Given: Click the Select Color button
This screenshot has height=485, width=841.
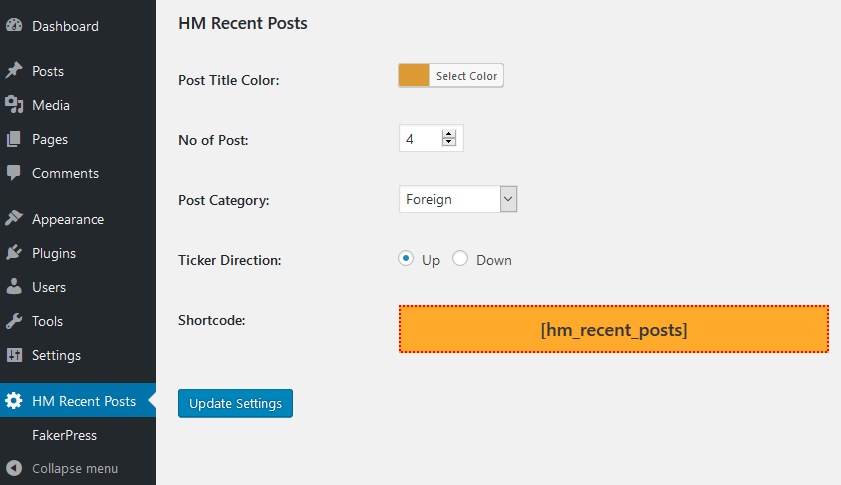Looking at the screenshot, I should (466, 76).
